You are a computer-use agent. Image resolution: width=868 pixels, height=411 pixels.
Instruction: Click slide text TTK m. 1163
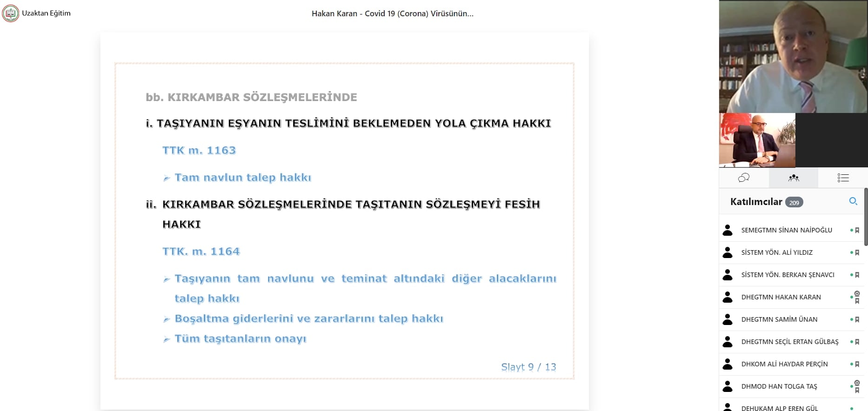coord(199,150)
